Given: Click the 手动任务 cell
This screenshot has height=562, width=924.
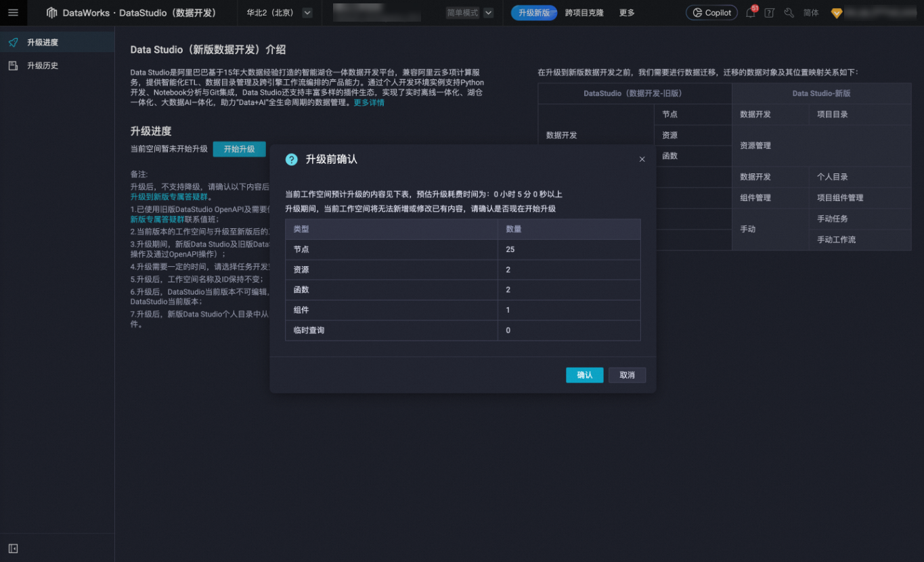Looking at the screenshot, I should (x=860, y=219).
